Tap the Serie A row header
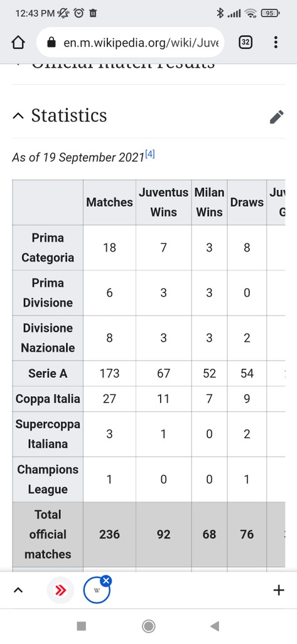The image size is (297, 644). click(48, 374)
